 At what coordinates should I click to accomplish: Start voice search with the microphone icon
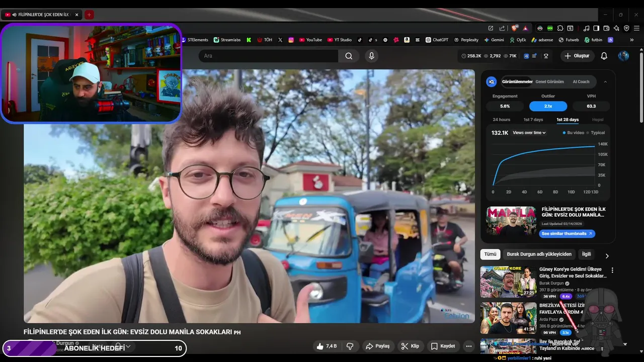coord(372,56)
